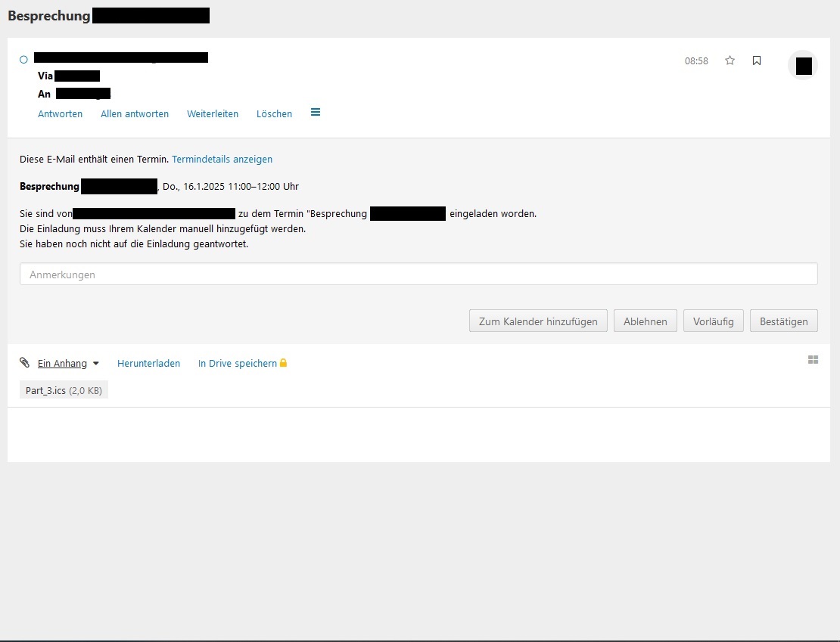
Task: Click Zum Kalender hinzufügen button
Action: 538,321
